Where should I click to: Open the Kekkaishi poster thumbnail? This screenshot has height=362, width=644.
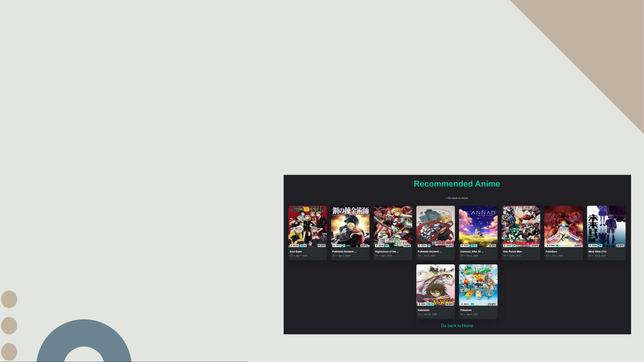click(435, 285)
